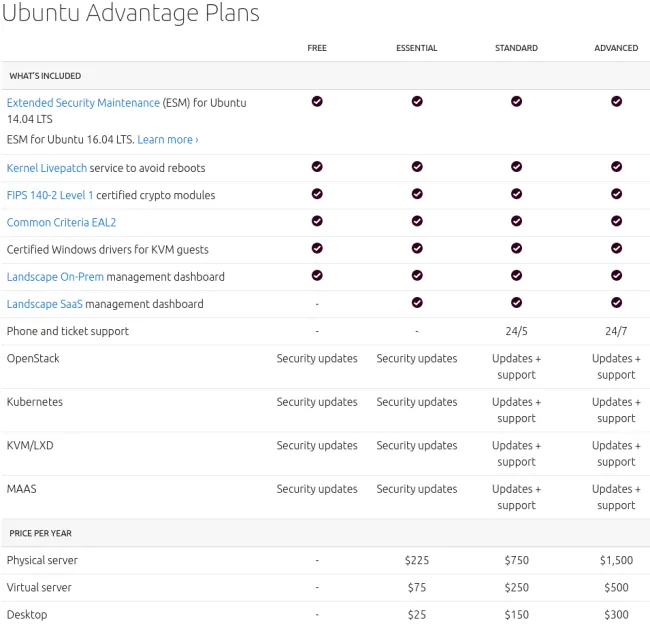Click the PRICE PER YEAR section header
650x624 pixels.
pos(41,533)
